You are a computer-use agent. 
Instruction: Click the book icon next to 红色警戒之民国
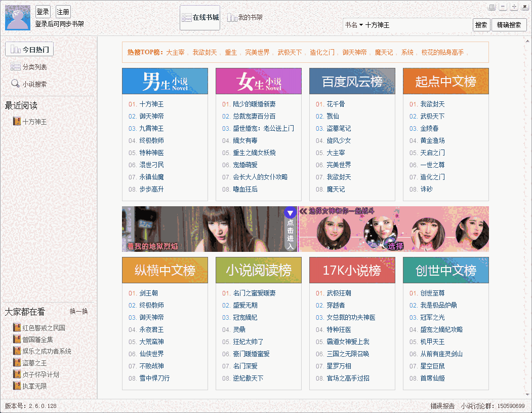[x=17, y=328]
